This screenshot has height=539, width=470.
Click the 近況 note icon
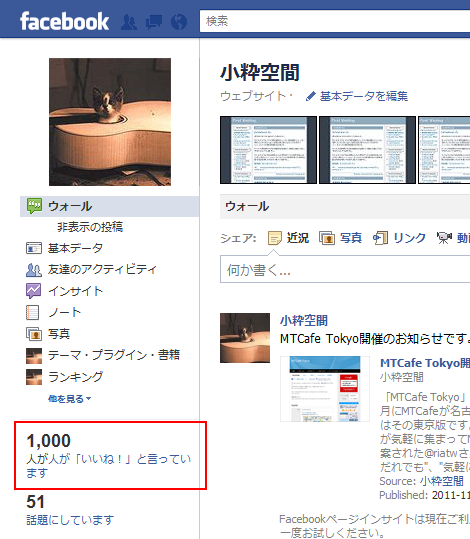274,238
